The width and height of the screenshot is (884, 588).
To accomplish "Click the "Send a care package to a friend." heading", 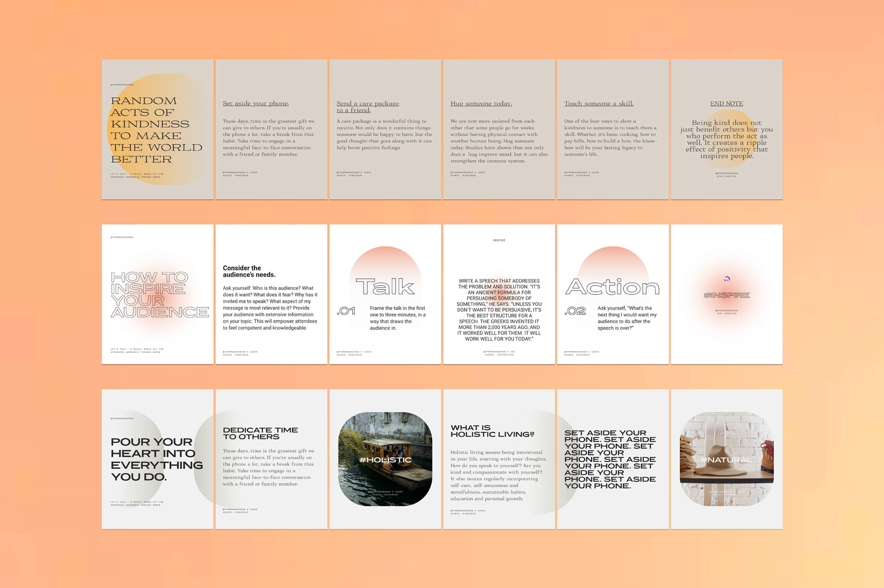I will pyautogui.click(x=368, y=107).
